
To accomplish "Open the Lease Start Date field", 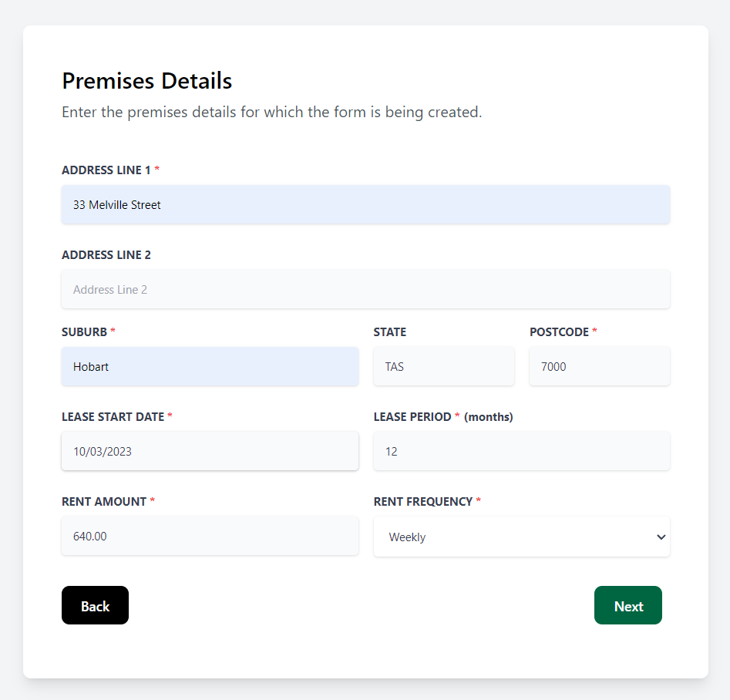I will tap(210, 451).
